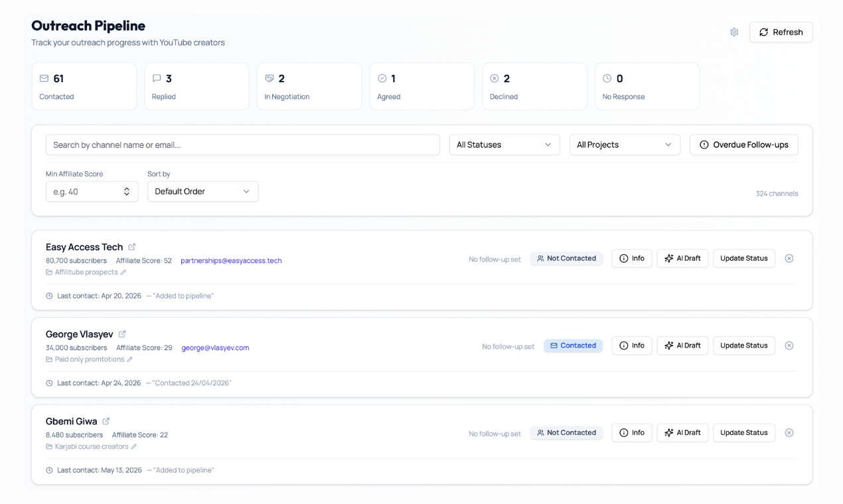Click the Refresh button
843x504 pixels.
tap(781, 32)
